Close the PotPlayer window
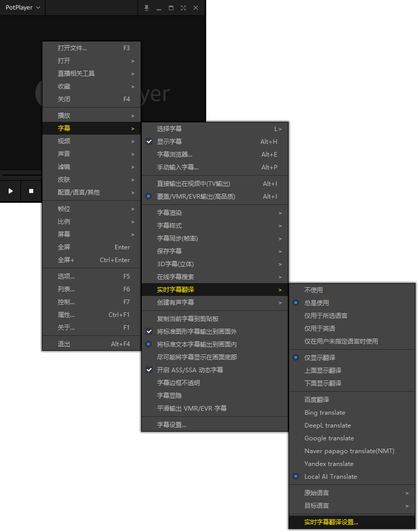Viewport: 418px width, 532px height. (x=195, y=8)
